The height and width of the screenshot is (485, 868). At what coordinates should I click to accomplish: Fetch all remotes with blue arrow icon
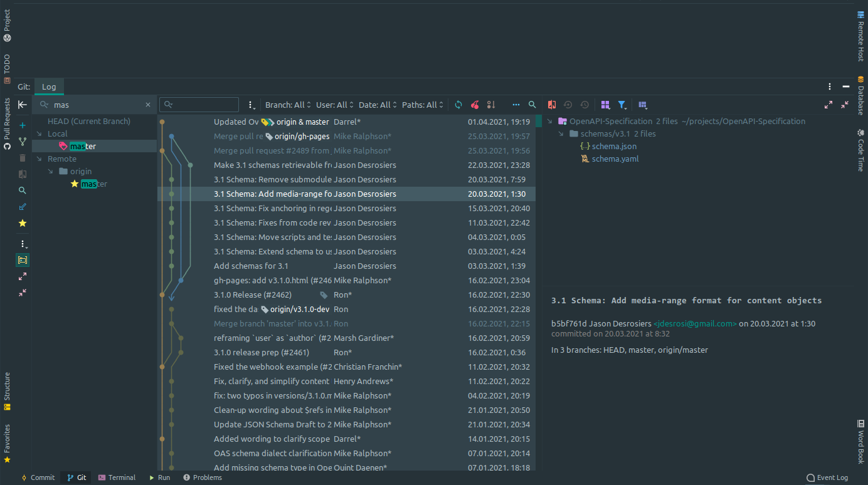(x=23, y=207)
